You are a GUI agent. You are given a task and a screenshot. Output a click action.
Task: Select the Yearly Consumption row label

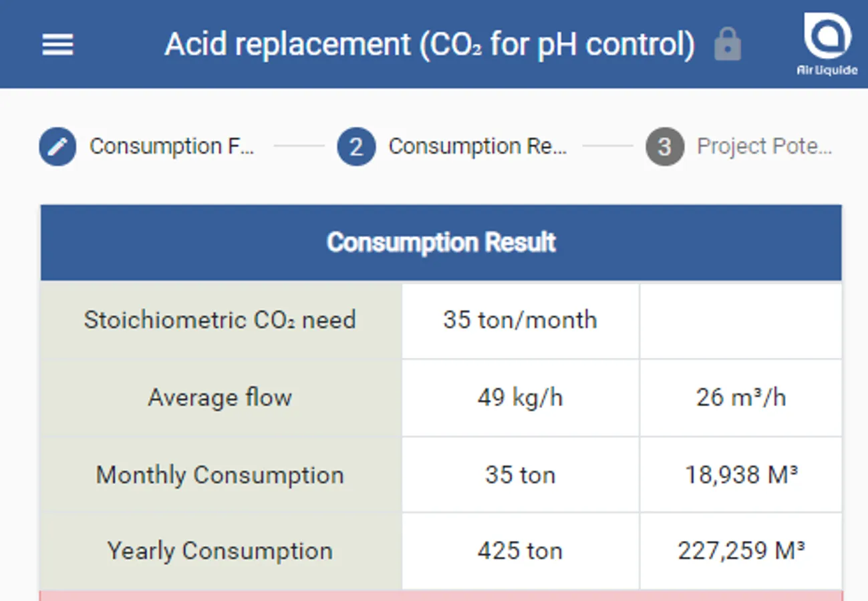(x=220, y=551)
